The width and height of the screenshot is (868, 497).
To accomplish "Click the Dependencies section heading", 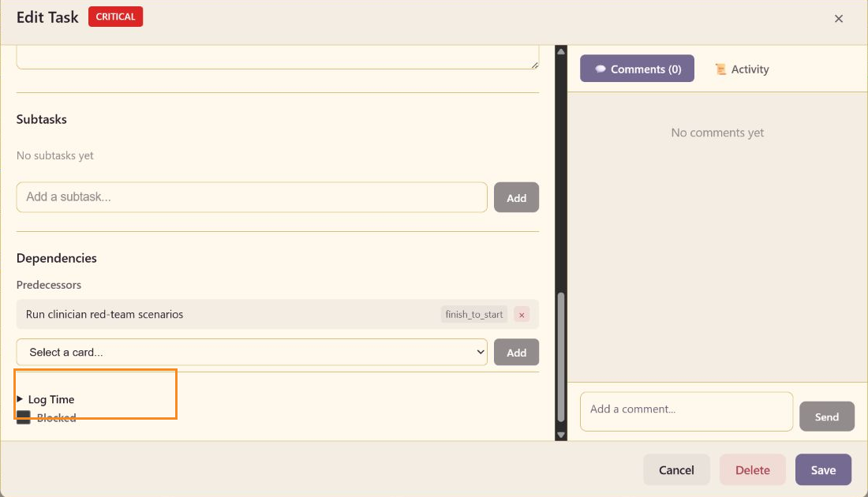I will pyautogui.click(x=57, y=259).
